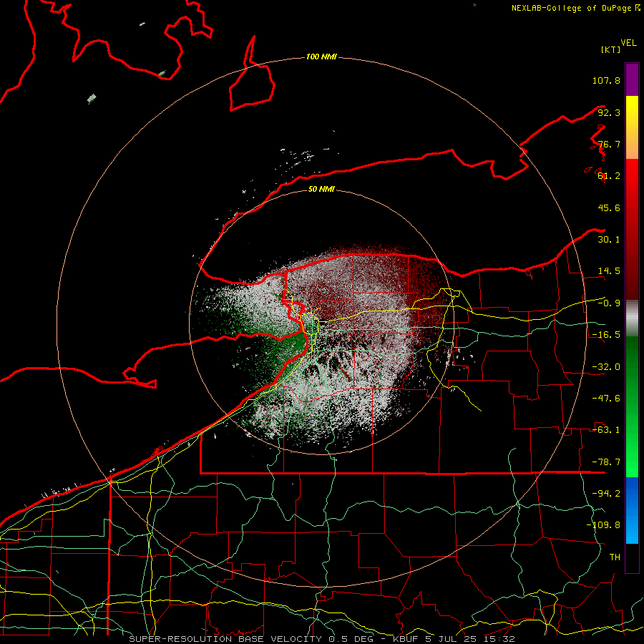
Task: Select the -16.5 velocity scale label
Action: (606, 335)
